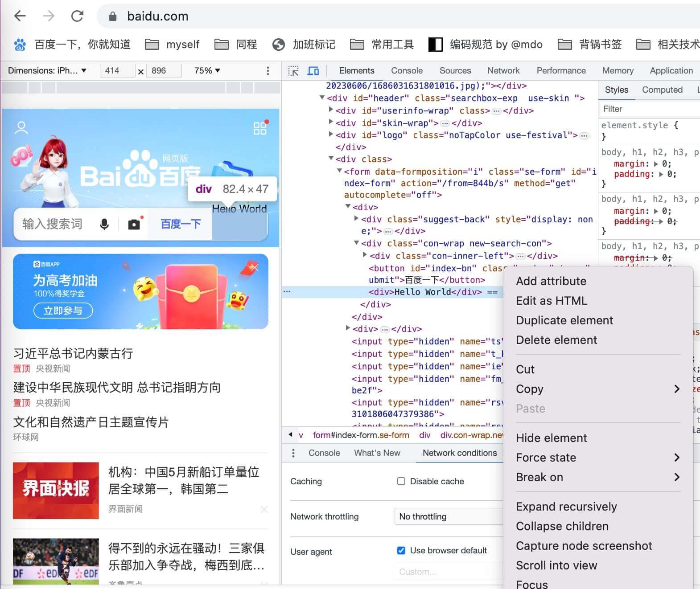
Task: Toggle the Disable cache checkbox
Action: (x=401, y=481)
